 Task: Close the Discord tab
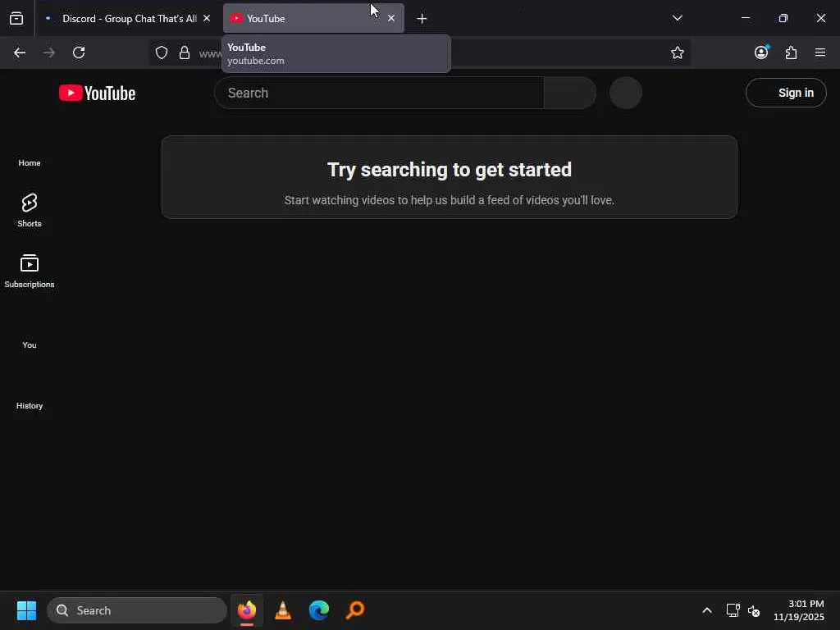(x=207, y=18)
